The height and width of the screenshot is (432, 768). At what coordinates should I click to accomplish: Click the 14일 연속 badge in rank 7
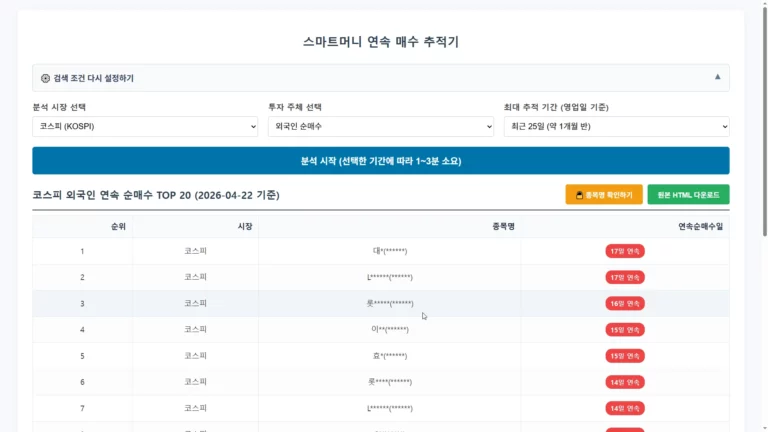(625, 408)
